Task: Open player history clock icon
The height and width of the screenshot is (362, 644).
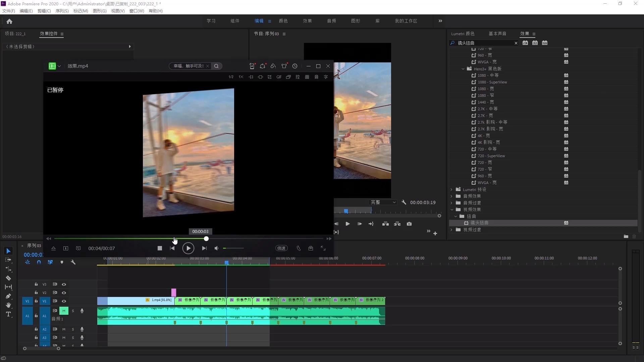Action: click(295, 66)
